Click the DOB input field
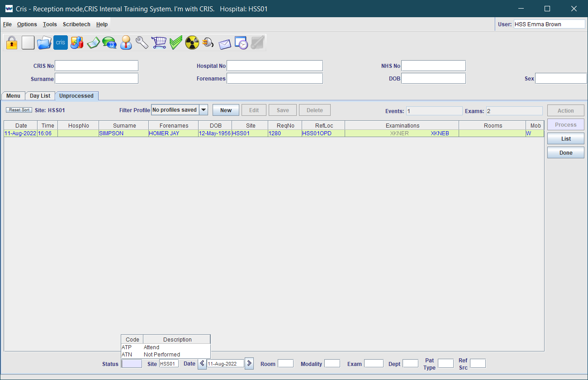This screenshot has height=380, width=588. 433,78
